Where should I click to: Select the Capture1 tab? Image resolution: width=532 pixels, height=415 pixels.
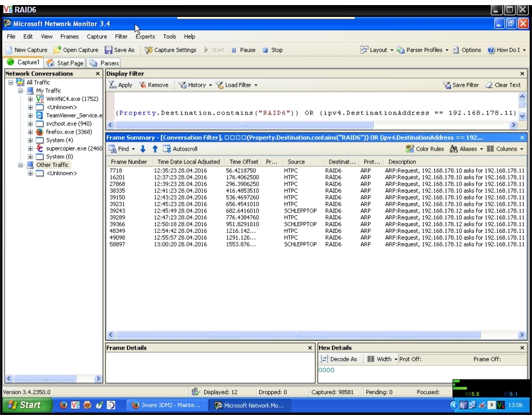[24, 63]
